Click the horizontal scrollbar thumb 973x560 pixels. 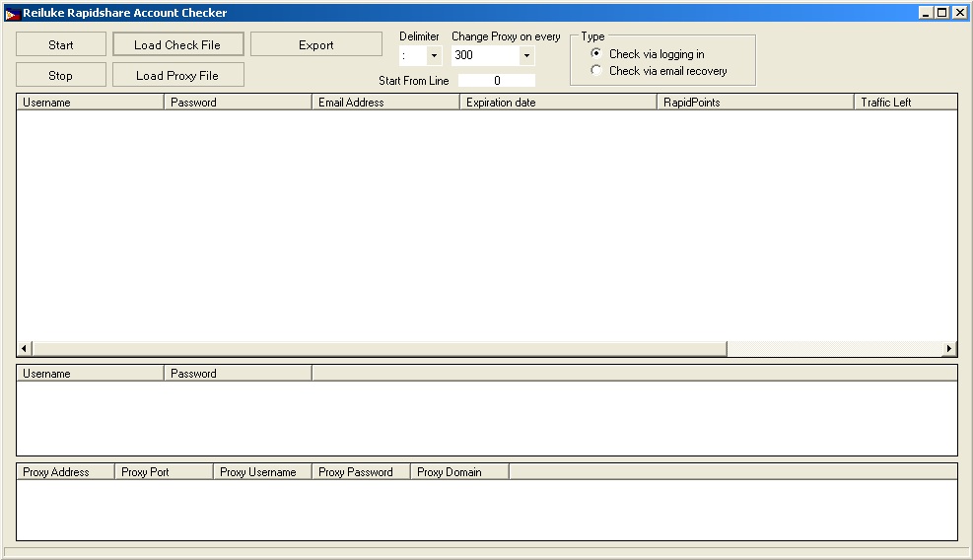click(380, 348)
